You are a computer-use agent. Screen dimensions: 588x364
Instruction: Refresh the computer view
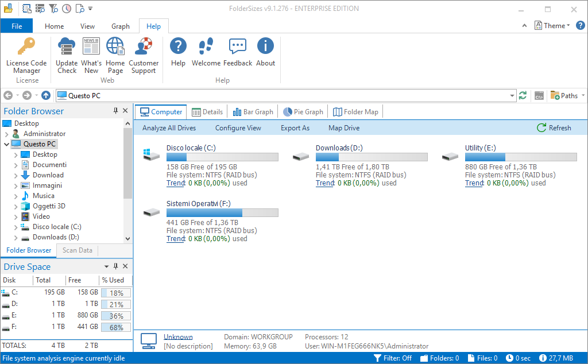point(554,128)
